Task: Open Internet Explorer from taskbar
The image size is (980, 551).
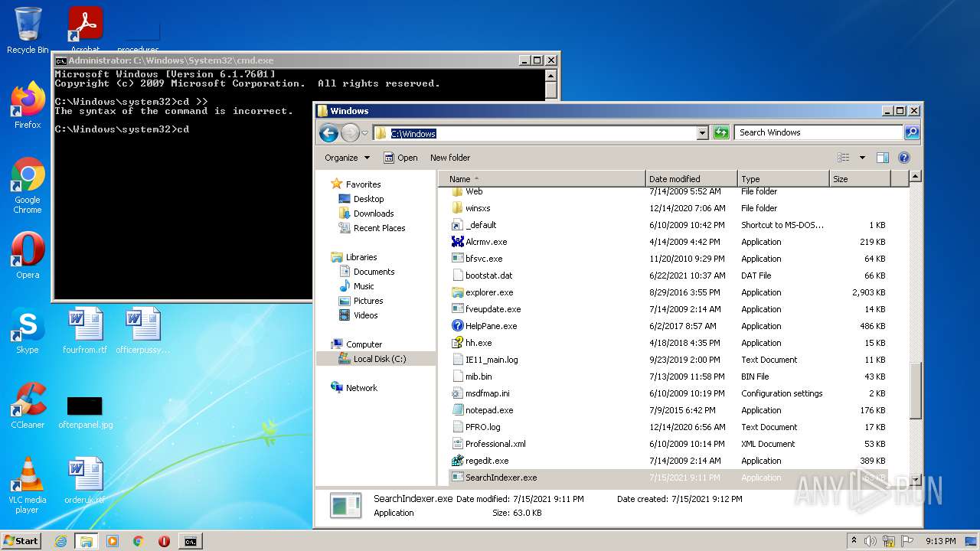Action: pos(60,541)
